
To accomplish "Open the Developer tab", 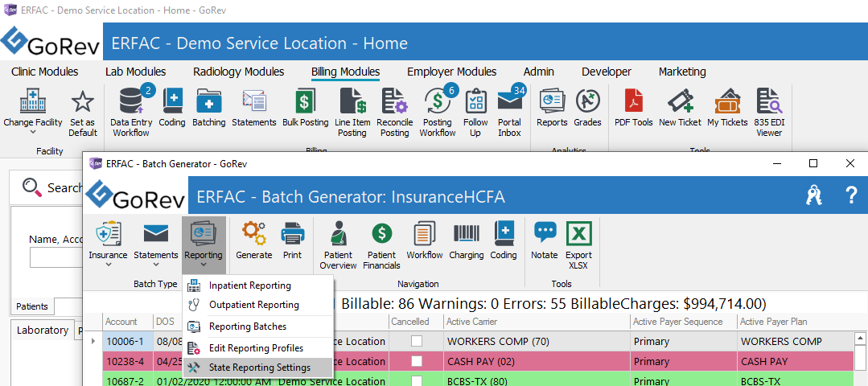I will 607,72.
